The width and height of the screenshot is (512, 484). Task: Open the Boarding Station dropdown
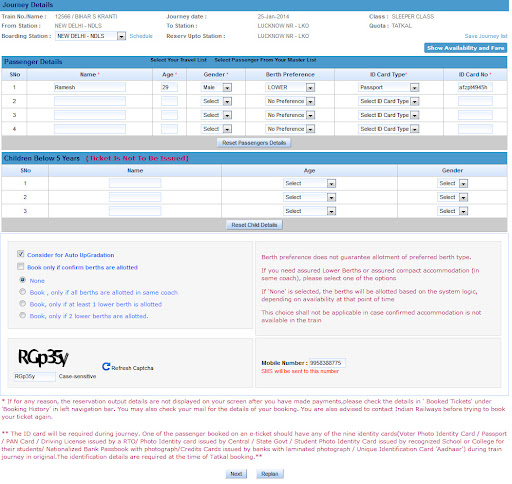[90, 36]
